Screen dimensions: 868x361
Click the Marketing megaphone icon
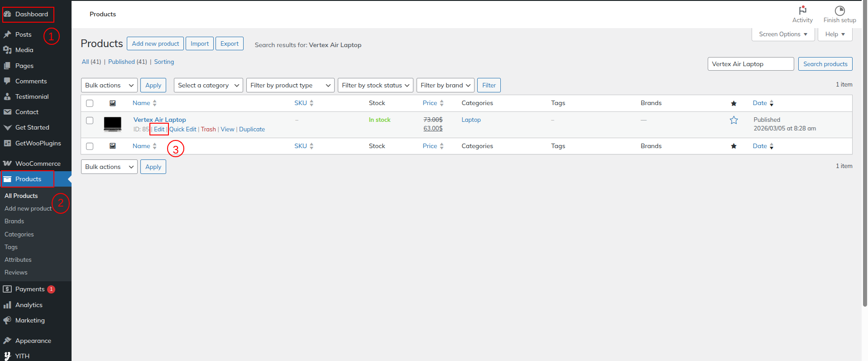coord(7,320)
